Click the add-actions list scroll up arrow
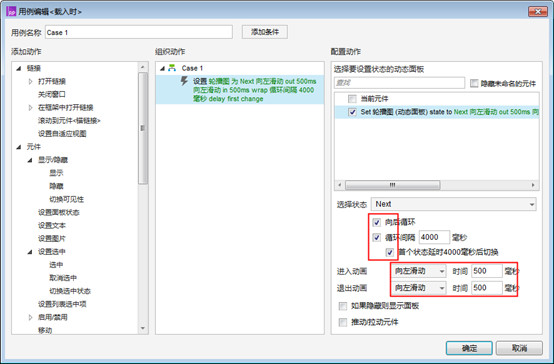Viewport: 554px width, 364px height. click(143, 67)
